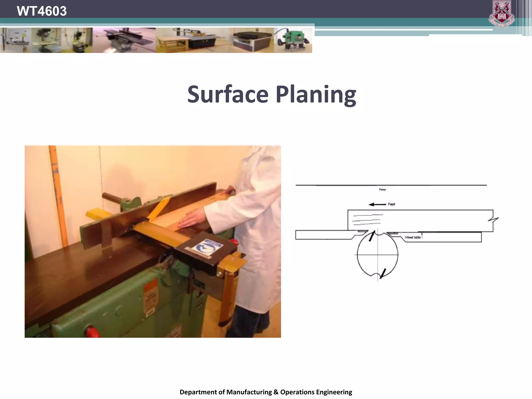This screenshot has height=399, width=532.
Task: Click the Surface Planing slide title
Action: (271, 94)
